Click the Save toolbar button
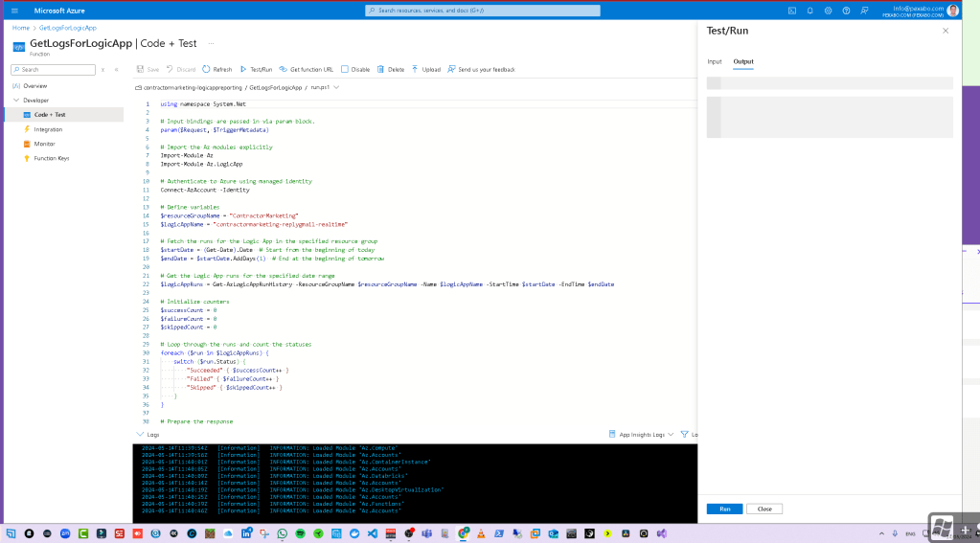The width and height of the screenshot is (980, 543). coord(148,69)
